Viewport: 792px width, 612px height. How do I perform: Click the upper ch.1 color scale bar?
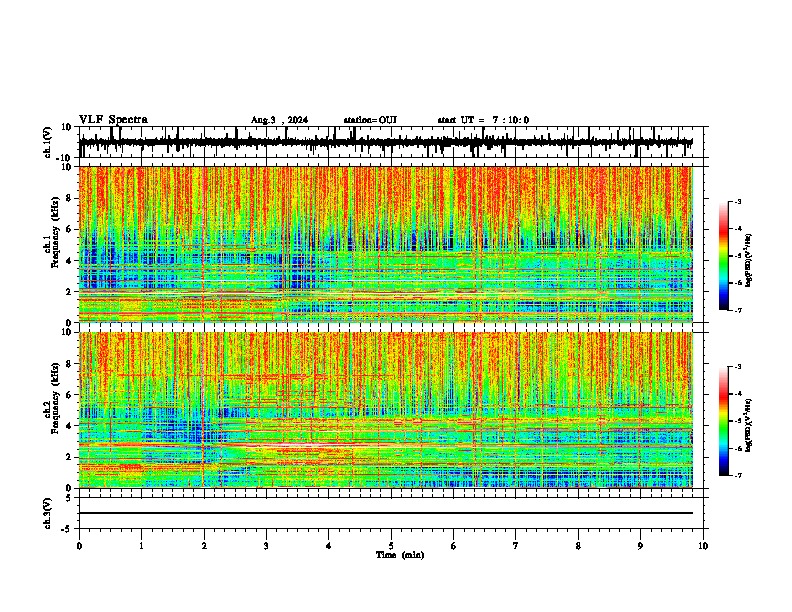[724, 256]
